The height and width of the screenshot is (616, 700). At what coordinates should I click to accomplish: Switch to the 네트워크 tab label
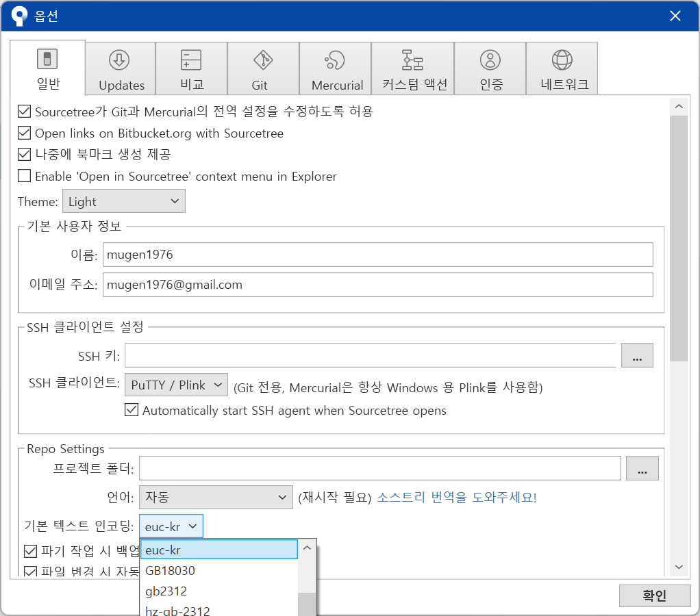click(564, 84)
